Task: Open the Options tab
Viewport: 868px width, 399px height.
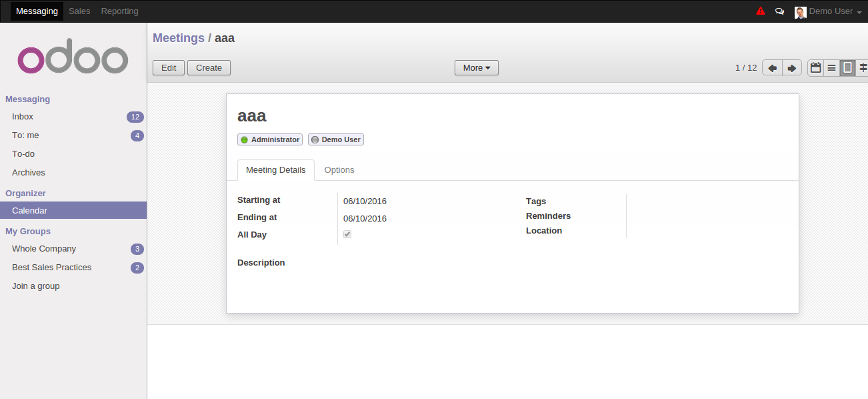Action: 339,170
